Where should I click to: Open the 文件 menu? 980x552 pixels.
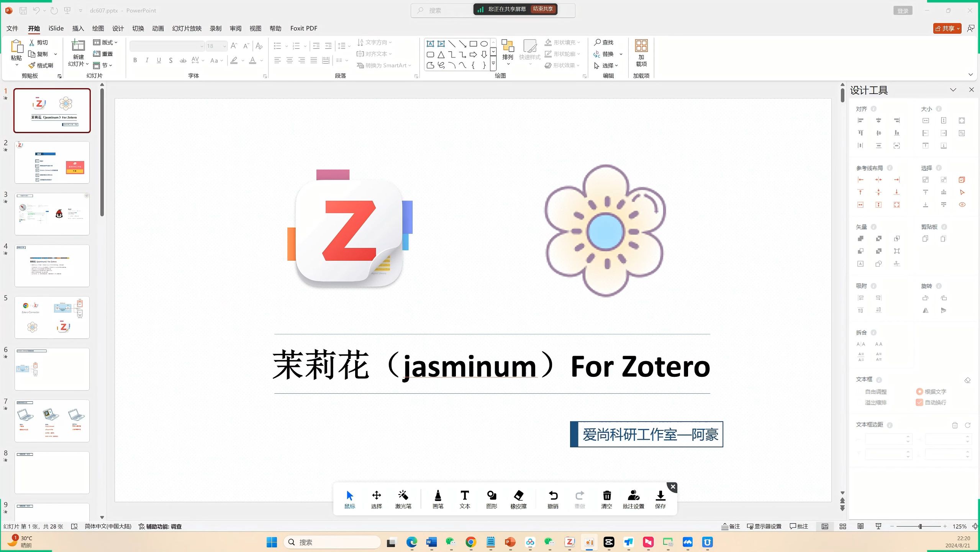click(x=12, y=28)
